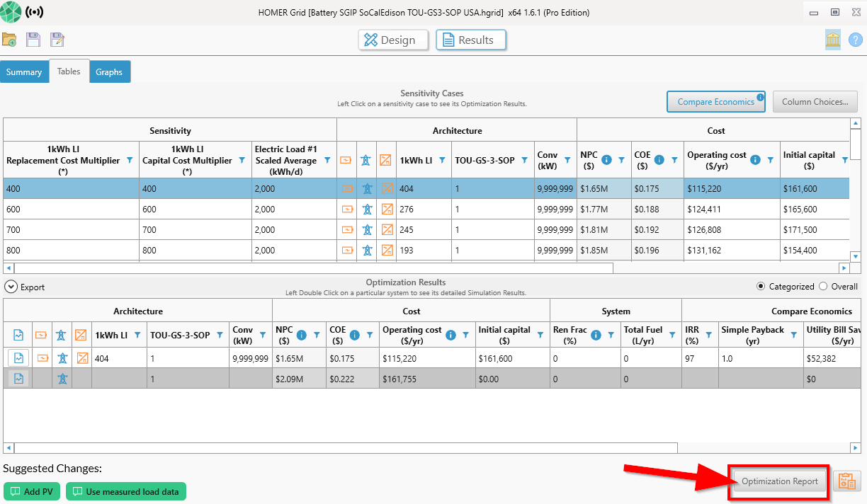
Task: Click the right arrow of the bottom horizontal scrollbar
Action: (854, 447)
